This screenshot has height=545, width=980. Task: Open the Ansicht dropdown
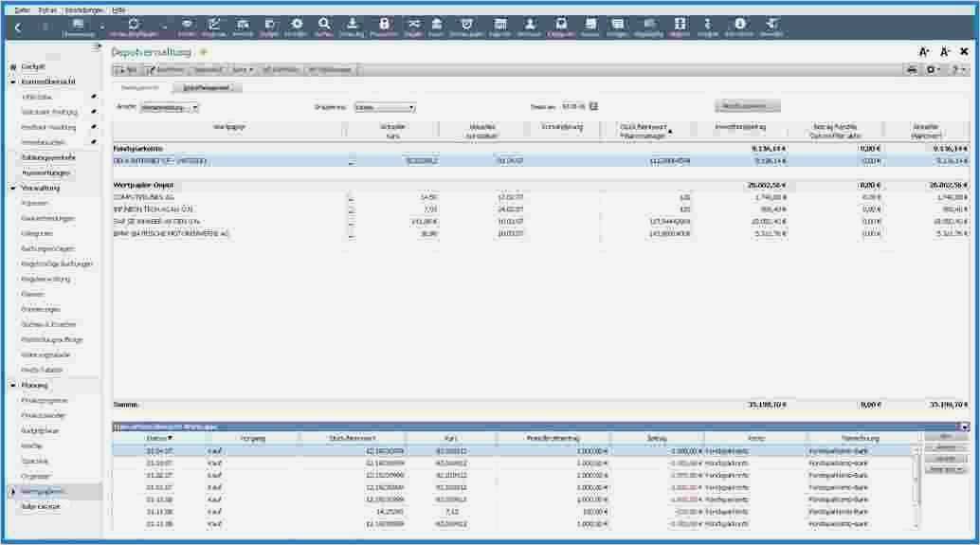[169, 107]
